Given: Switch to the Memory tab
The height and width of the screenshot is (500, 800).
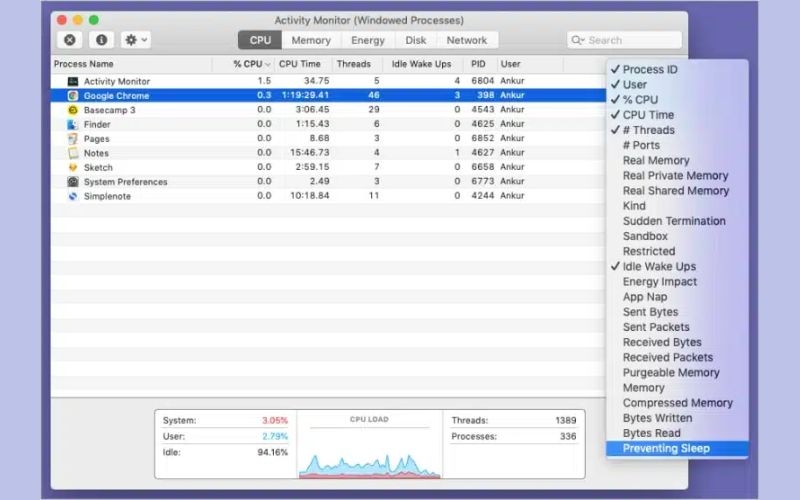Looking at the screenshot, I should tap(311, 40).
